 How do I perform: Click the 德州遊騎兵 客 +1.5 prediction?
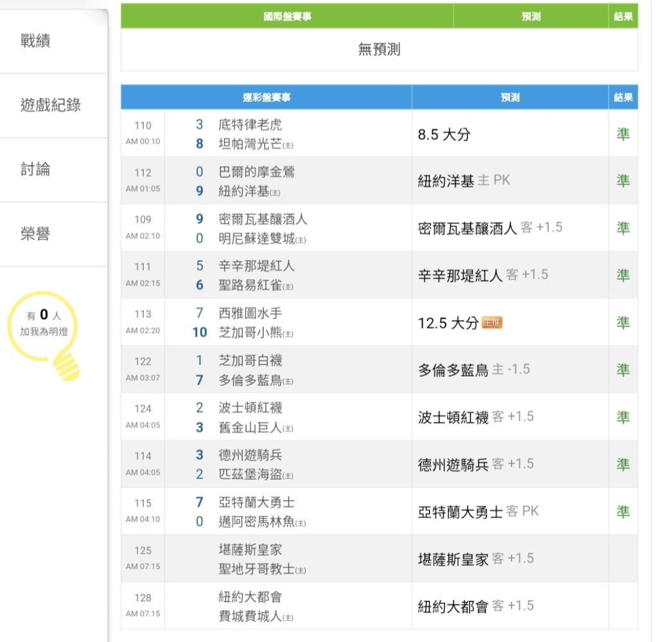click(476, 464)
